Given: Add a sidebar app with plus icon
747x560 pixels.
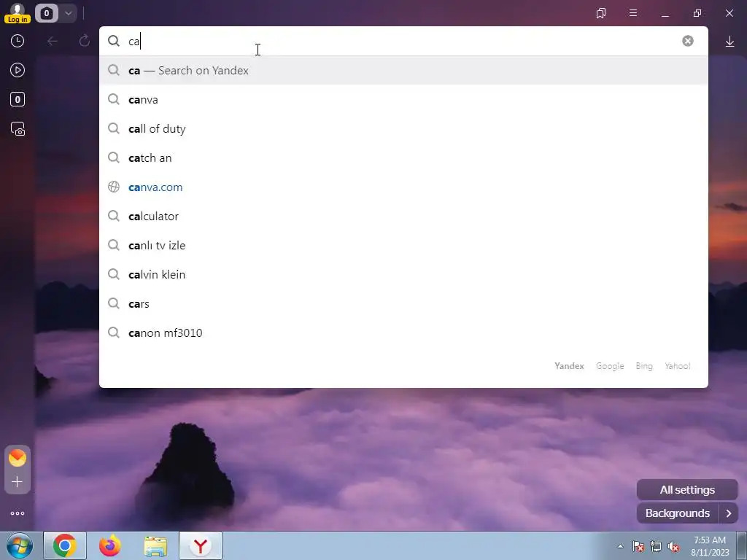Looking at the screenshot, I should [18, 482].
